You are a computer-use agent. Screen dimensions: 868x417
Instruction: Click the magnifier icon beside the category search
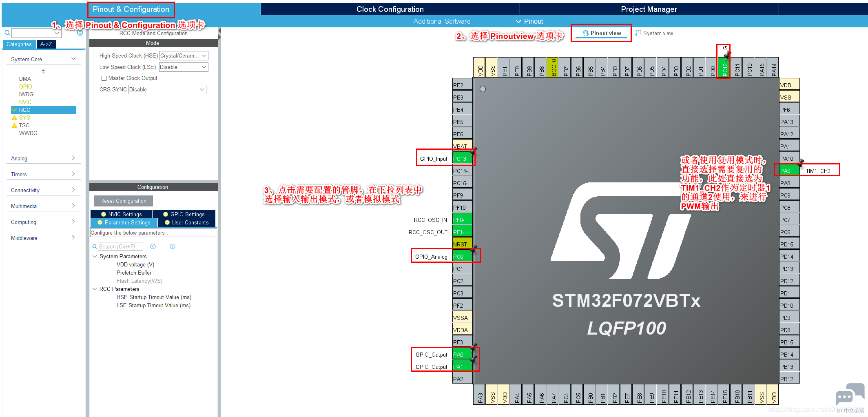[7, 33]
